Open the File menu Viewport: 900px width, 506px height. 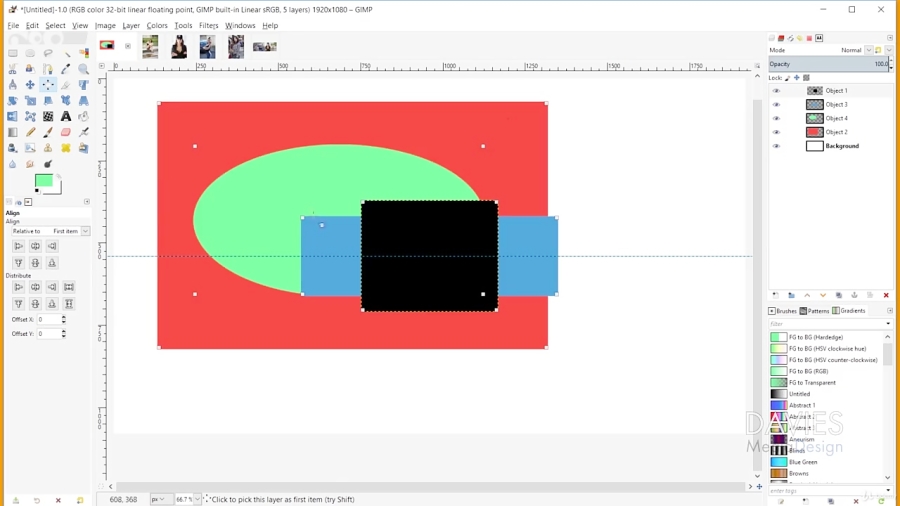13,25
